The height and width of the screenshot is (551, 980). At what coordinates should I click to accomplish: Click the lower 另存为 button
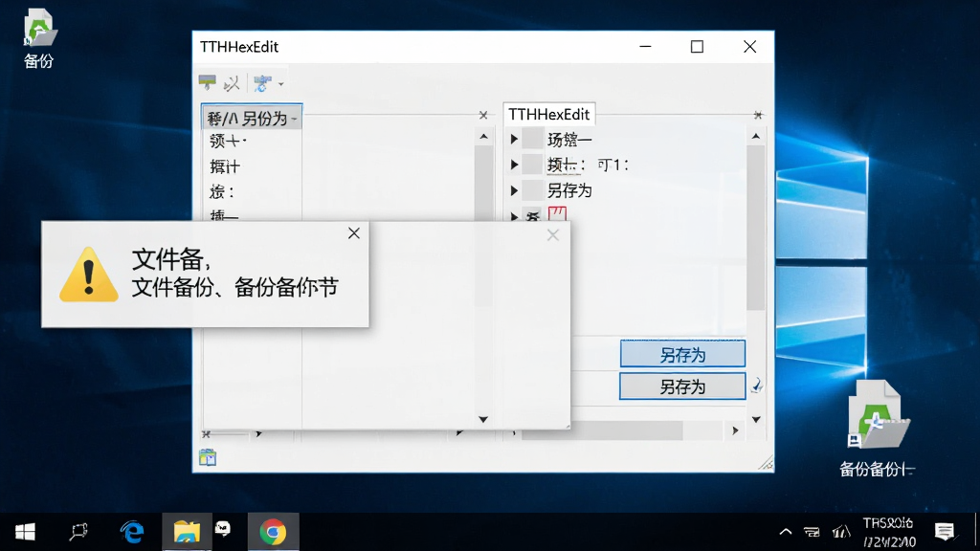tap(682, 386)
